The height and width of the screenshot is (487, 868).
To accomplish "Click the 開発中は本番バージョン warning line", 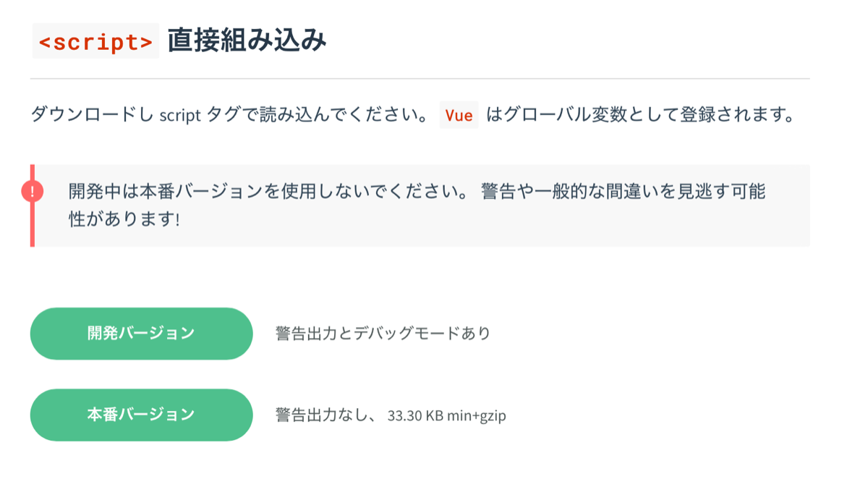I will [417, 192].
